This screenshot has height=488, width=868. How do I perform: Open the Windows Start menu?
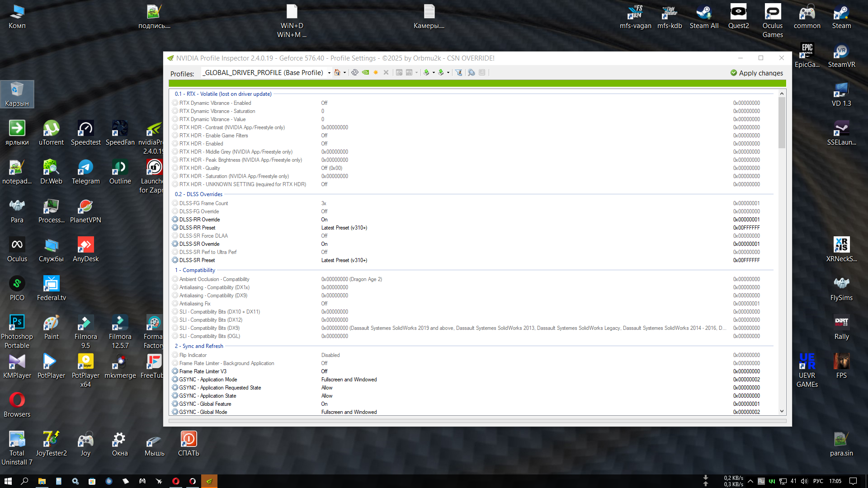(x=8, y=481)
